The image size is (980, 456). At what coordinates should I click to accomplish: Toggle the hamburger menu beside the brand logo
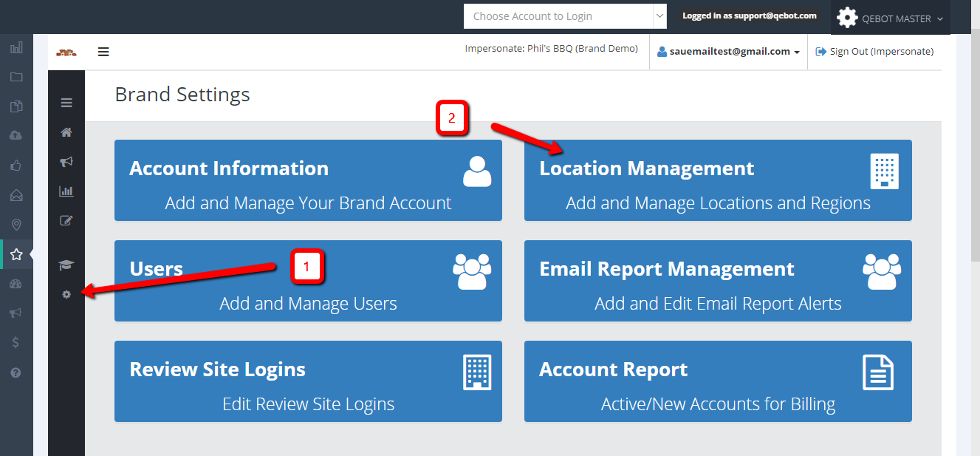pyautogui.click(x=103, y=52)
